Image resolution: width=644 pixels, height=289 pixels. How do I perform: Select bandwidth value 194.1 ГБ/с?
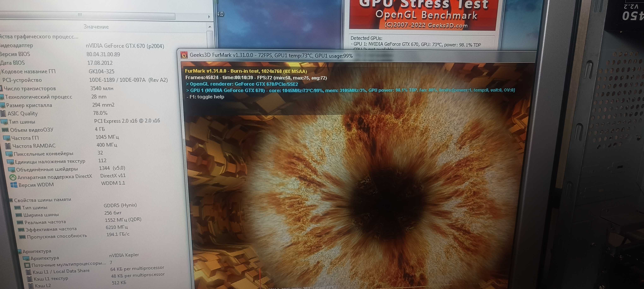[118, 234]
